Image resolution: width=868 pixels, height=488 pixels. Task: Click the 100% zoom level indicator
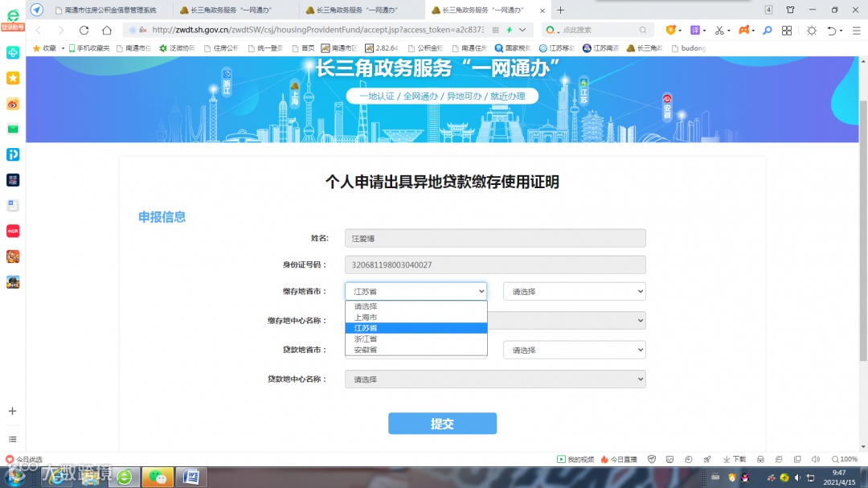(x=845, y=459)
